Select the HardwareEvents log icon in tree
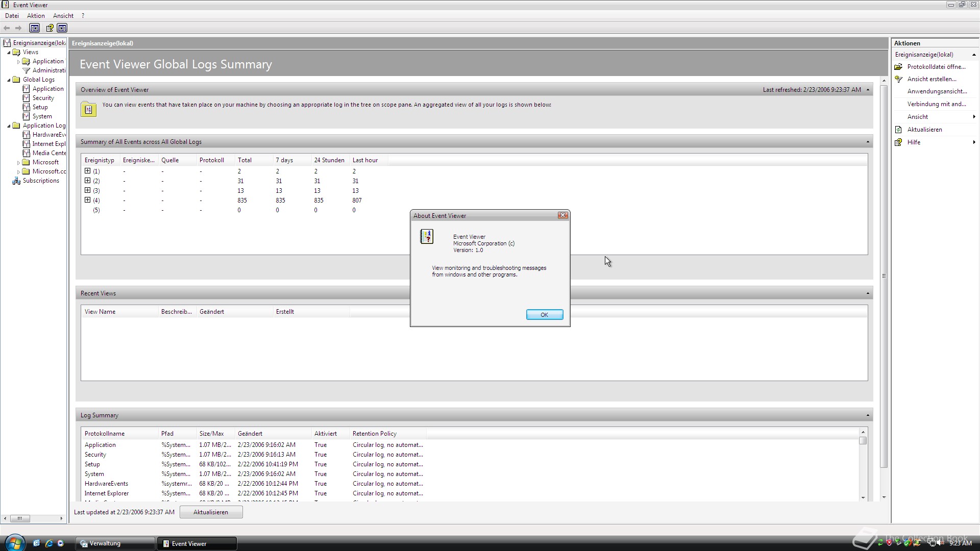 [x=26, y=135]
